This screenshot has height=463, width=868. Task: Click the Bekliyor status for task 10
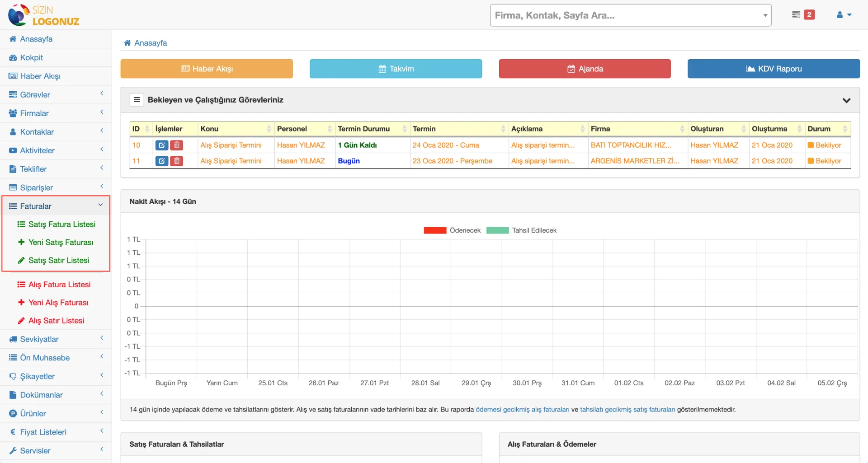824,145
